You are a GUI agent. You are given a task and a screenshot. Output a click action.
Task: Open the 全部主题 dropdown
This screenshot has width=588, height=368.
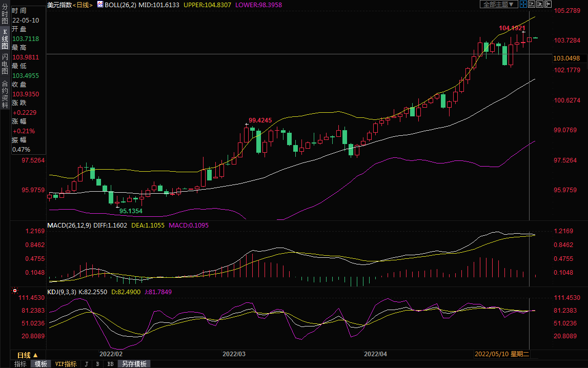[x=498, y=4]
